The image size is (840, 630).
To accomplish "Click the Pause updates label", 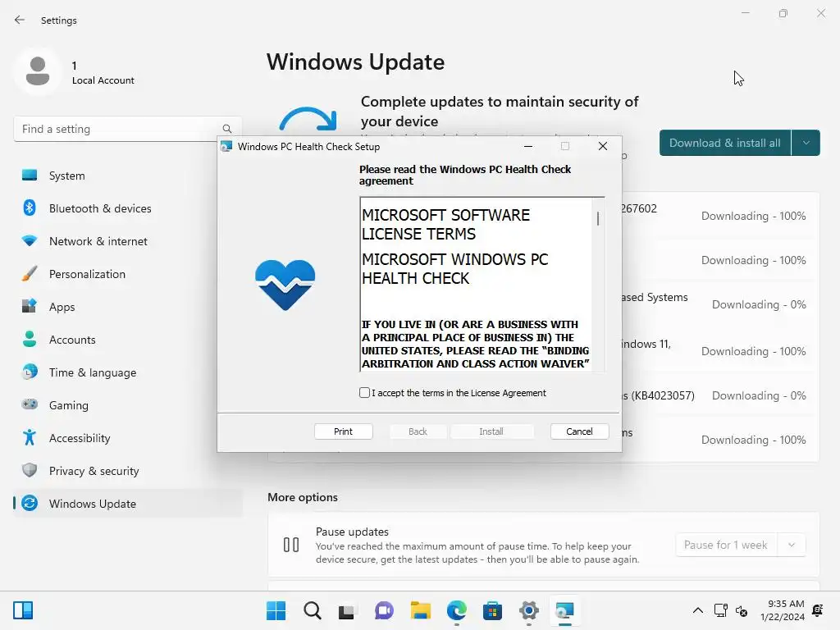I will pos(352,532).
